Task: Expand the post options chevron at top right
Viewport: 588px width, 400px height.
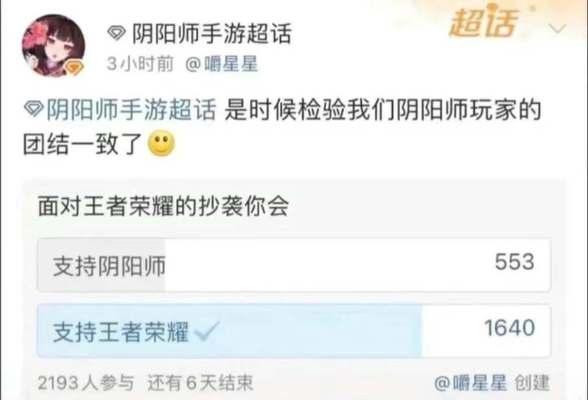Action: coord(556,28)
